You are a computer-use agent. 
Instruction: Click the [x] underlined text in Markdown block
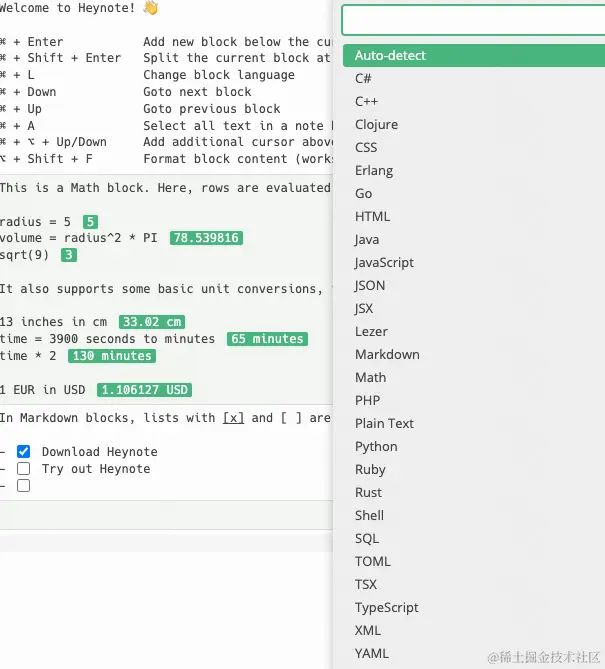[233, 418]
